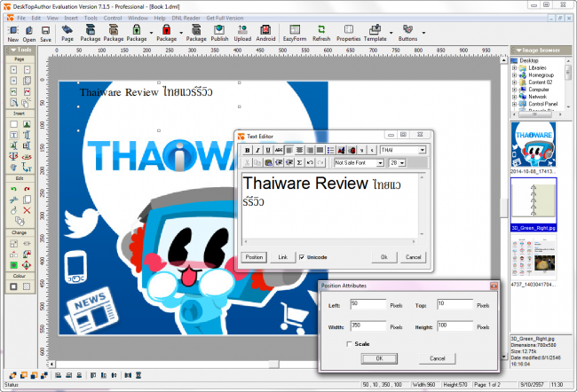Open the font size 28 dropdown
The image size is (577, 392).
click(x=402, y=162)
